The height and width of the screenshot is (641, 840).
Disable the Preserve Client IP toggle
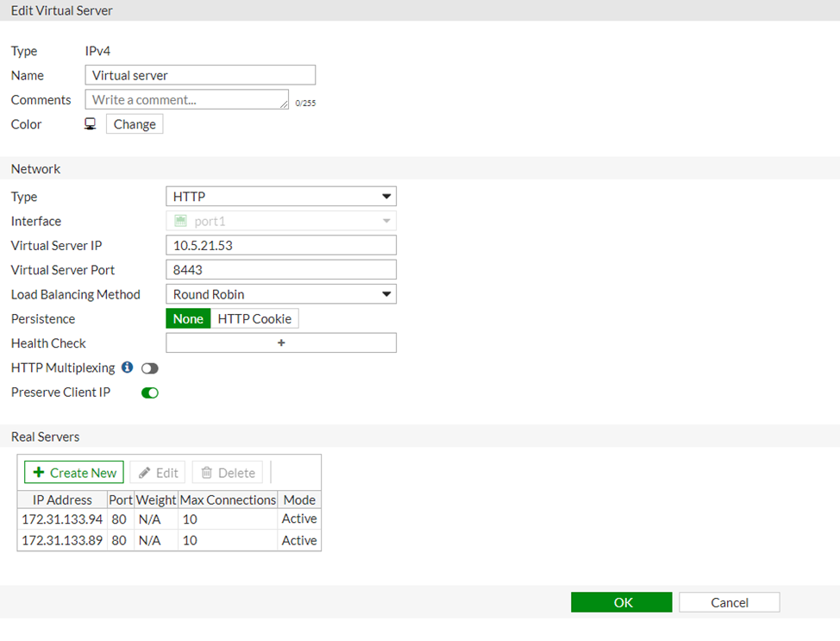click(x=150, y=393)
